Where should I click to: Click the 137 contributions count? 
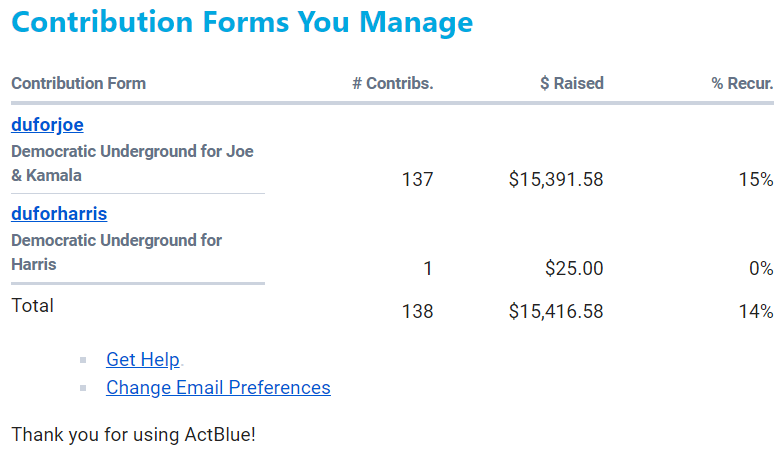tap(417, 180)
